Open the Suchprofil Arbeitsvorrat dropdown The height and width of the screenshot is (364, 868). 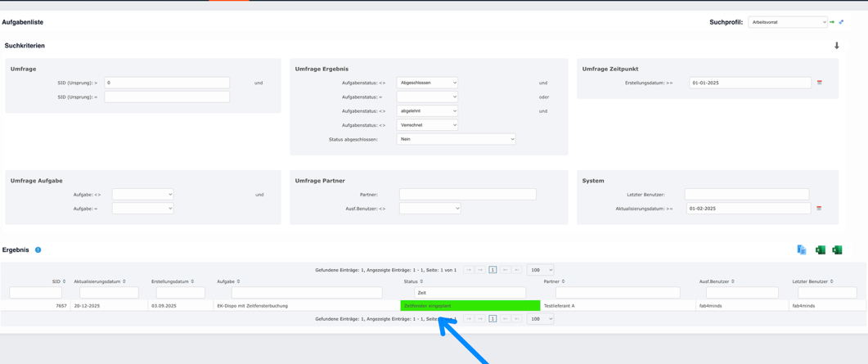click(x=787, y=22)
